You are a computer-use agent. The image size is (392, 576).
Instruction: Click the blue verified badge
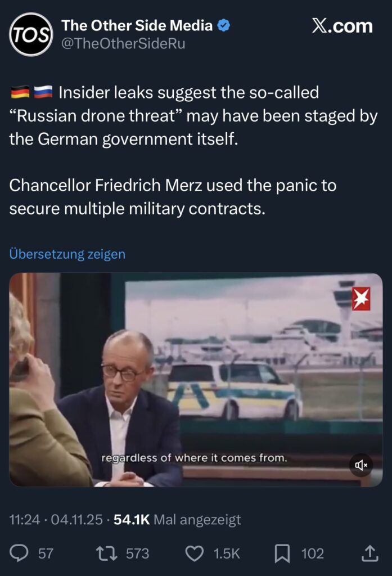pos(224,25)
